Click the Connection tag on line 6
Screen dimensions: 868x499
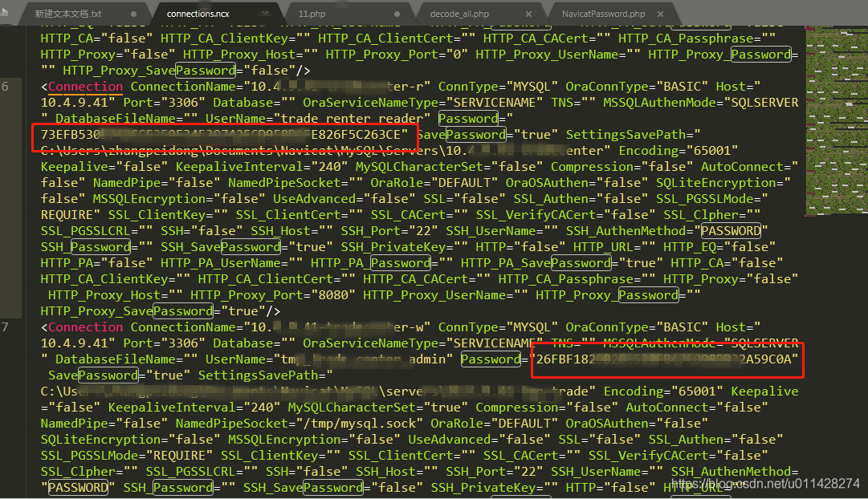pos(85,87)
